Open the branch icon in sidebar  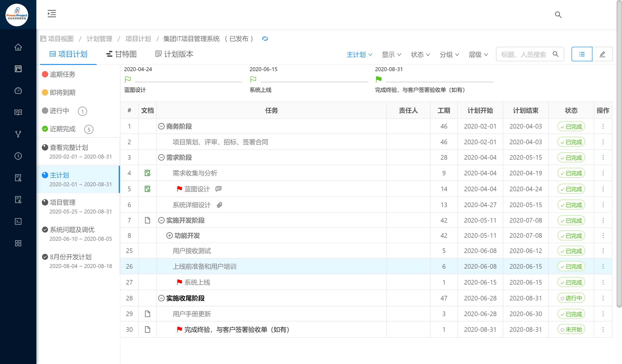point(18,134)
